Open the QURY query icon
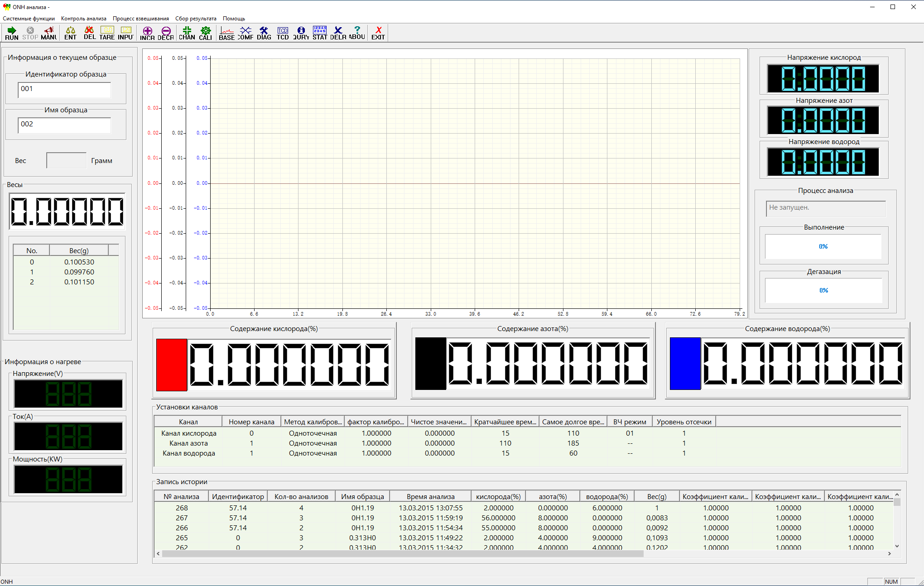Viewport: 924px width, 586px height. (301, 33)
